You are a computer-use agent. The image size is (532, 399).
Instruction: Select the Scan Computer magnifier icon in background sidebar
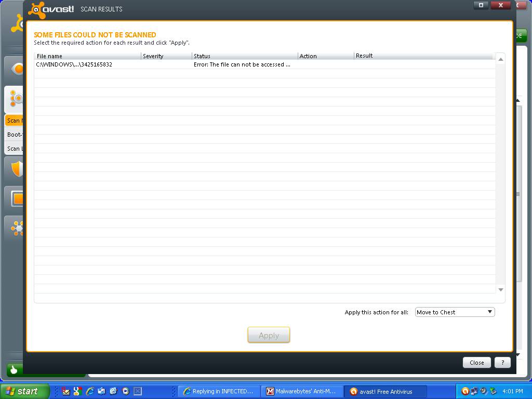[15, 98]
